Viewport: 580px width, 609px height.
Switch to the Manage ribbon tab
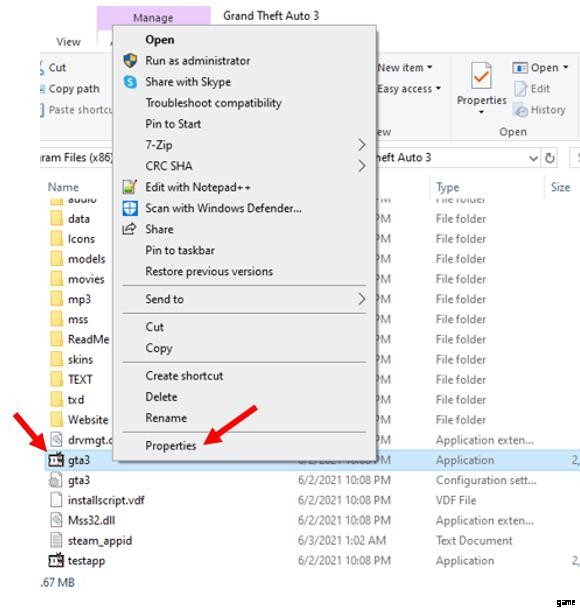[x=153, y=18]
